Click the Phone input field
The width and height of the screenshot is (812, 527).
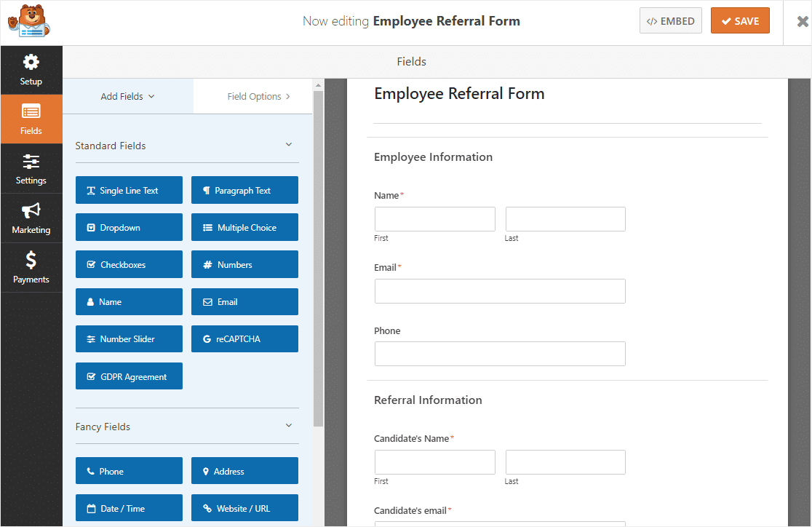coord(500,354)
